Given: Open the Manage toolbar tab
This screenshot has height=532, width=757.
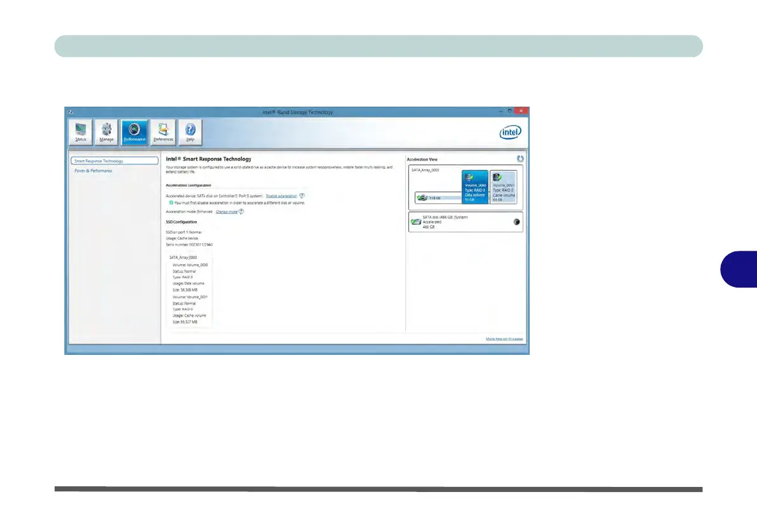Looking at the screenshot, I should point(106,132).
